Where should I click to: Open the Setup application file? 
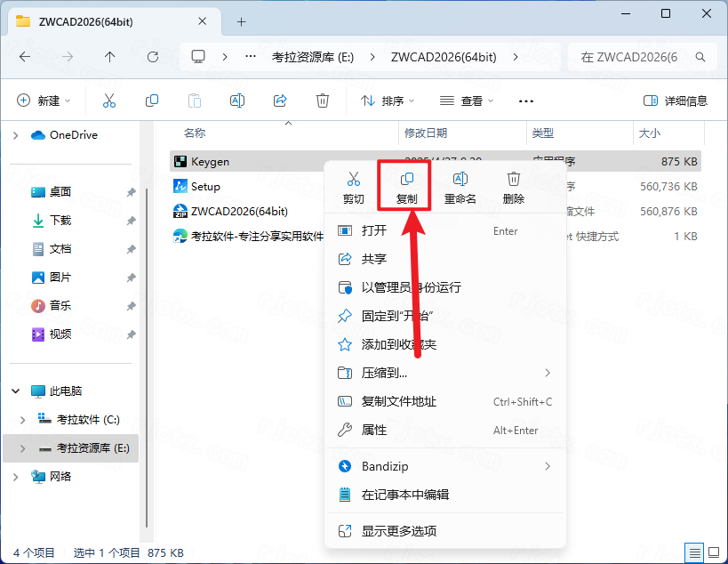(205, 187)
